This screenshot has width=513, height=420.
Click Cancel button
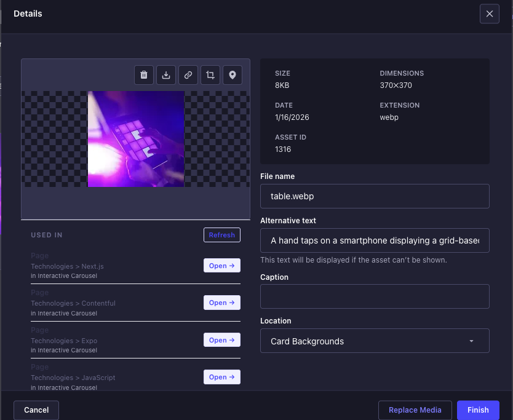(x=36, y=410)
